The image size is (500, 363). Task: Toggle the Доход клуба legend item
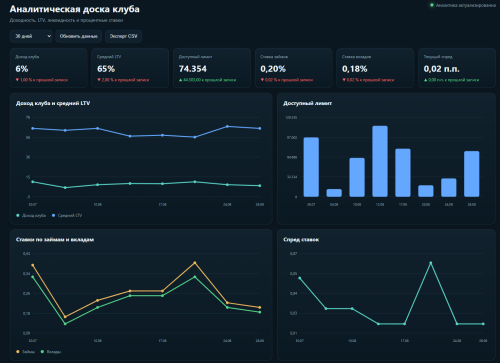tap(31, 215)
